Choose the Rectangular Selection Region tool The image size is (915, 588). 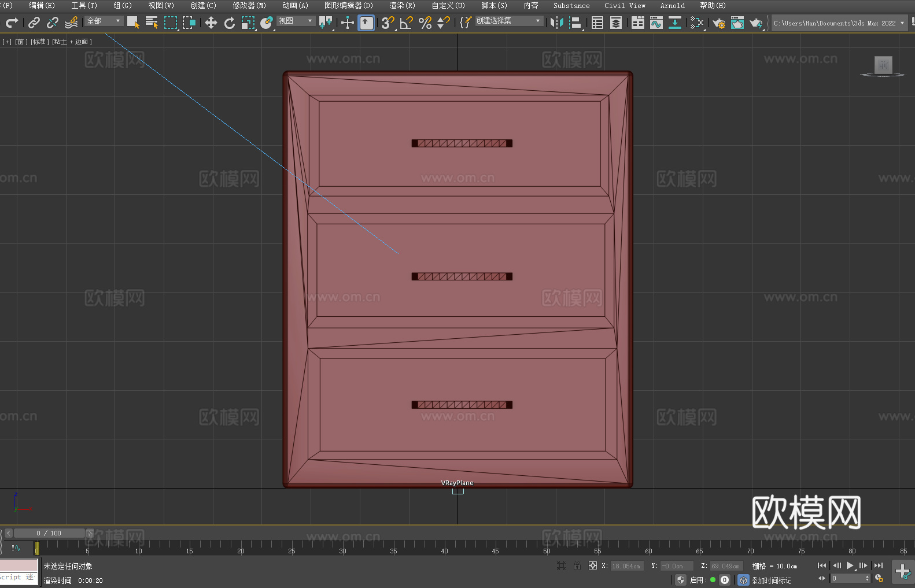point(170,23)
